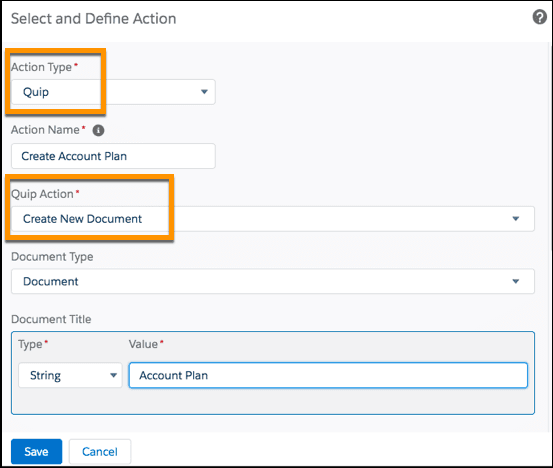Save the action

[36, 451]
